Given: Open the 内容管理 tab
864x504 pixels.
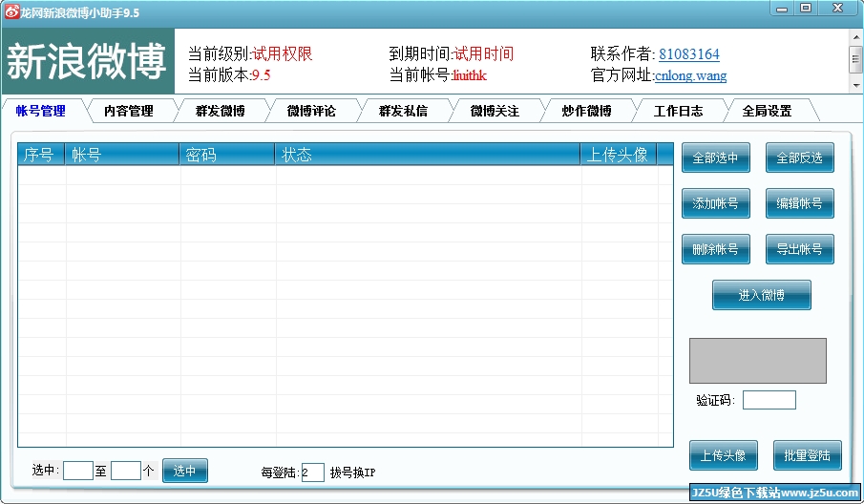Looking at the screenshot, I should (x=128, y=111).
